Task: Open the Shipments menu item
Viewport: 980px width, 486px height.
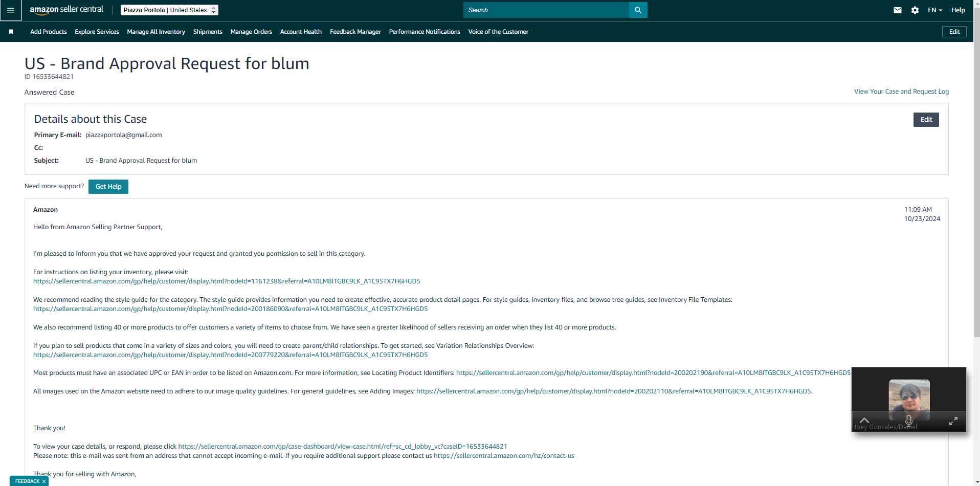Action: click(x=208, y=32)
